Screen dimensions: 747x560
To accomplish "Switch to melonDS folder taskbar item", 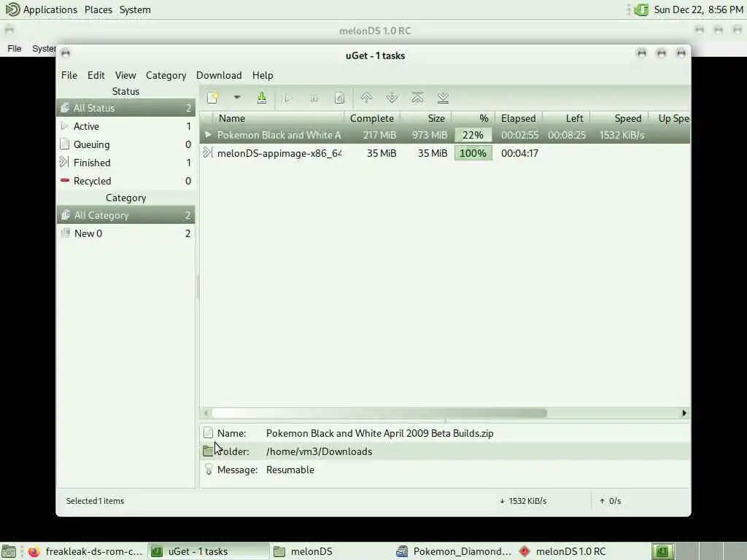I will (x=332, y=551).
